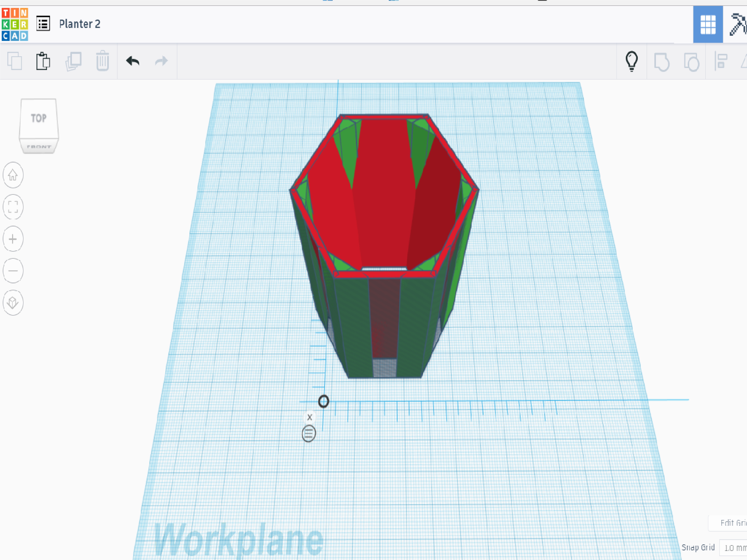
Task: Go to Home view
Action: coord(13,175)
